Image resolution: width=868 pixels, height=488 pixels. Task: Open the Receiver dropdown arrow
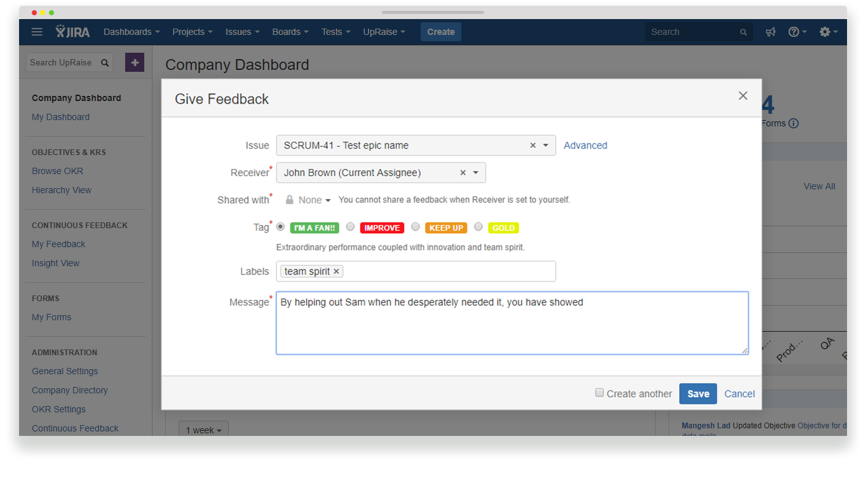(x=474, y=172)
